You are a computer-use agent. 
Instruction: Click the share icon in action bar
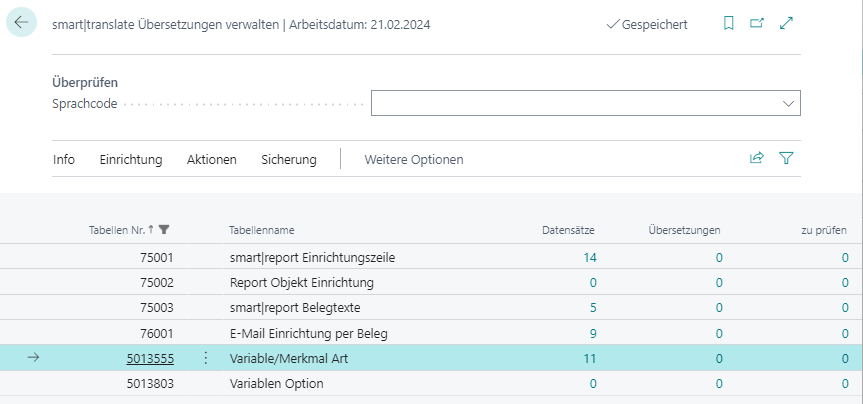click(x=757, y=158)
